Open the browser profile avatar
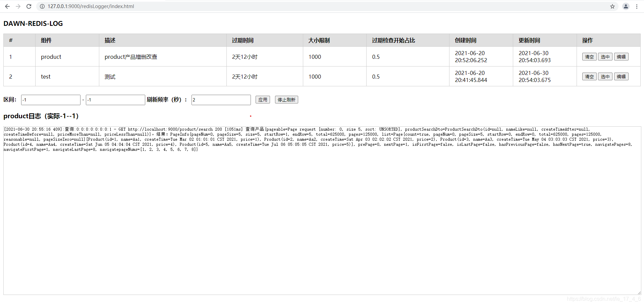Screen dimensions: 644x305 [x=626, y=6]
